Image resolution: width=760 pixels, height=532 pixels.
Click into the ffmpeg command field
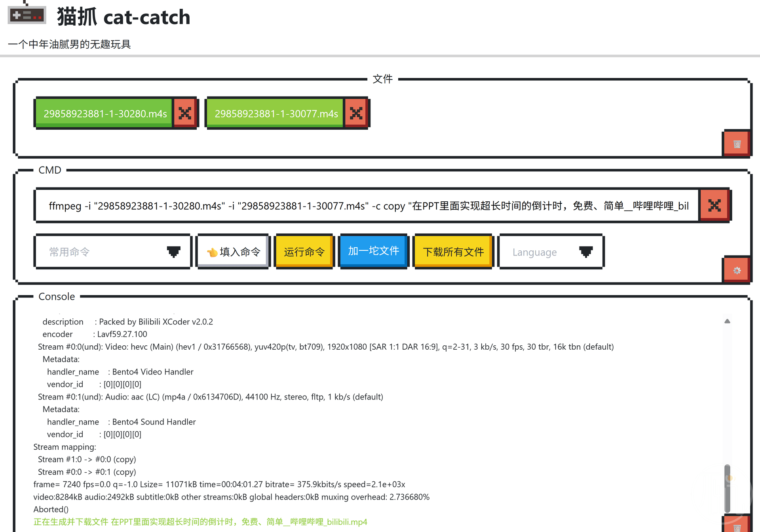pos(367,206)
